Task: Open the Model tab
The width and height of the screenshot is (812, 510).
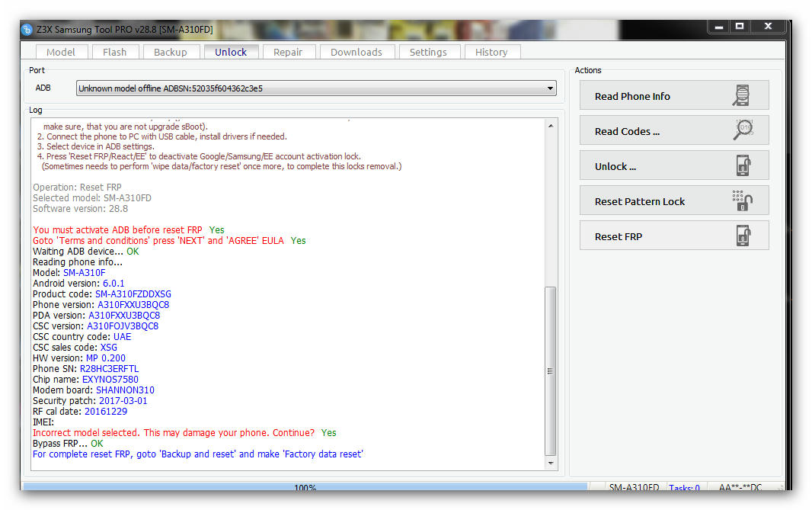Action: [61, 52]
